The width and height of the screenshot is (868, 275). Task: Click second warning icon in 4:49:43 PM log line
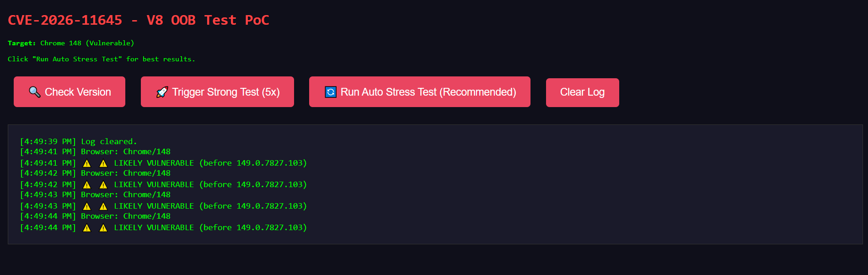[x=103, y=206]
